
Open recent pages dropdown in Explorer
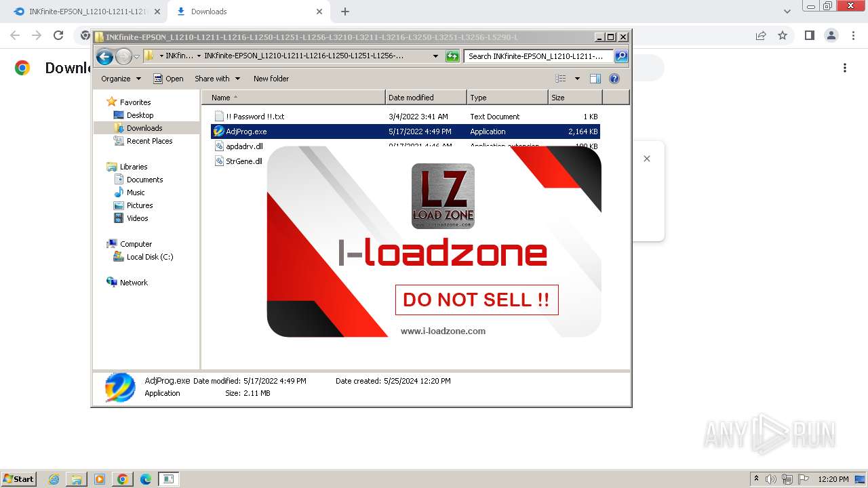[x=136, y=57]
